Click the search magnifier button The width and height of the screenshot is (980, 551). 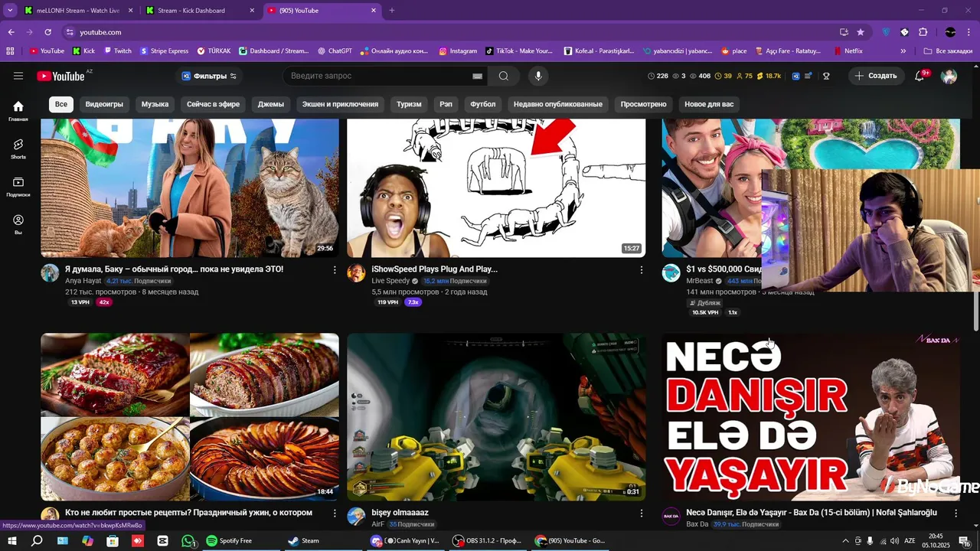click(x=503, y=76)
